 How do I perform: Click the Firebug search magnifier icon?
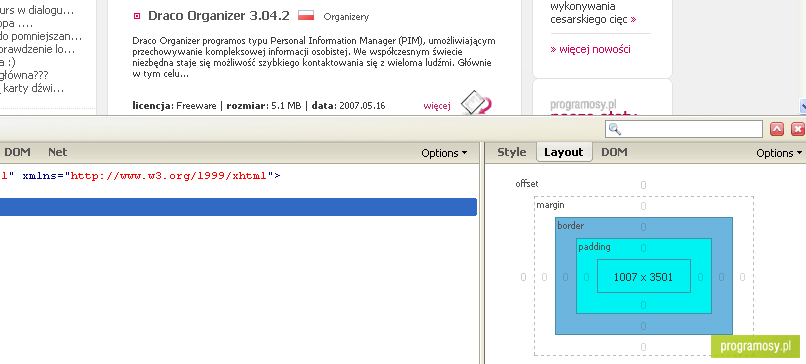[615, 129]
